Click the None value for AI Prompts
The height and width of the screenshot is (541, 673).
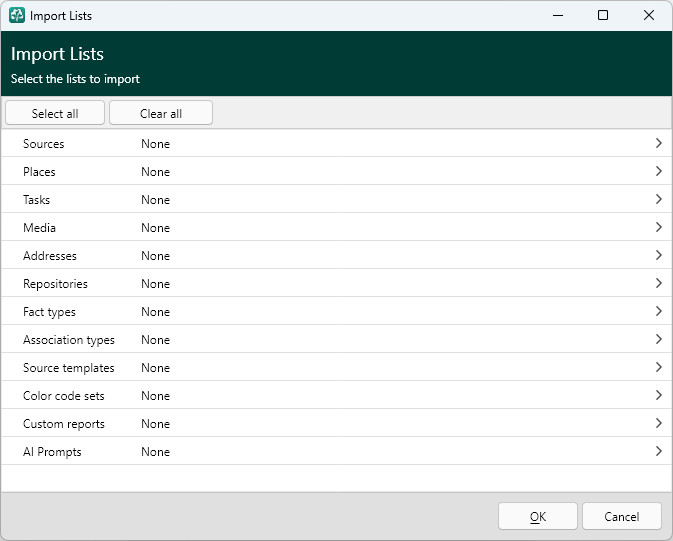click(x=155, y=452)
